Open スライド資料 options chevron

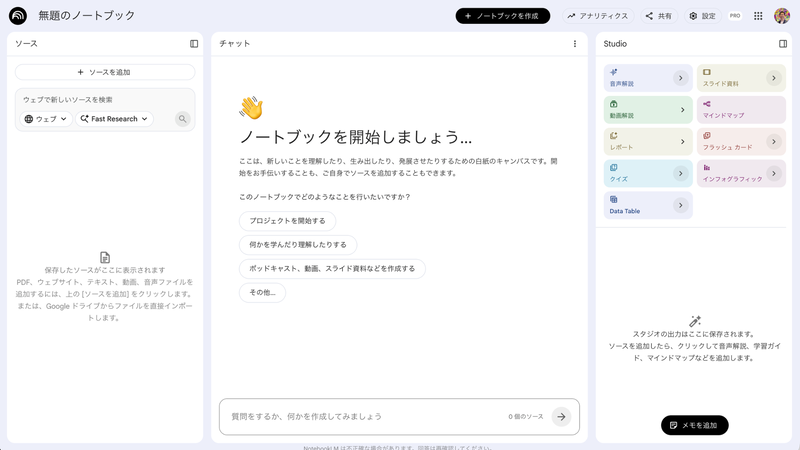(773, 78)
